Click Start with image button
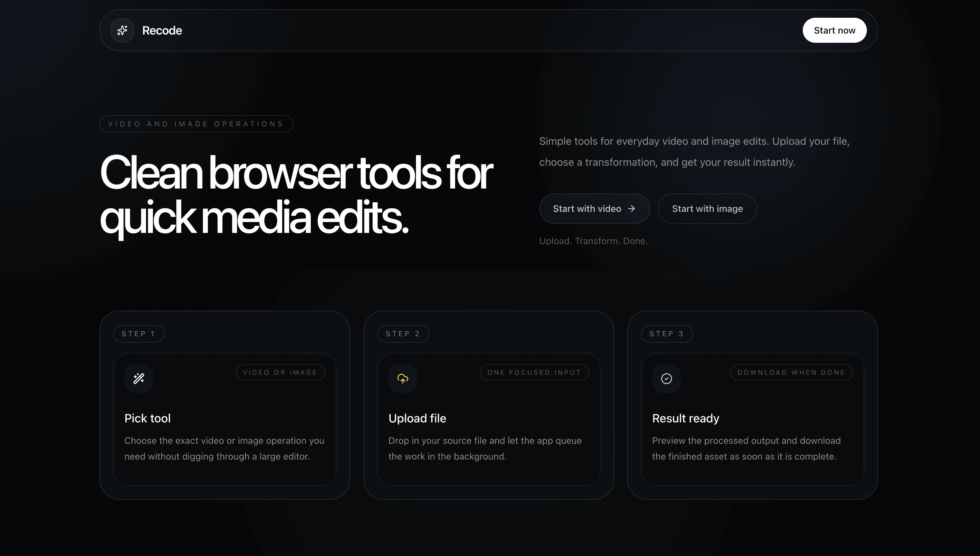The image size is (980, 556). 707,209
